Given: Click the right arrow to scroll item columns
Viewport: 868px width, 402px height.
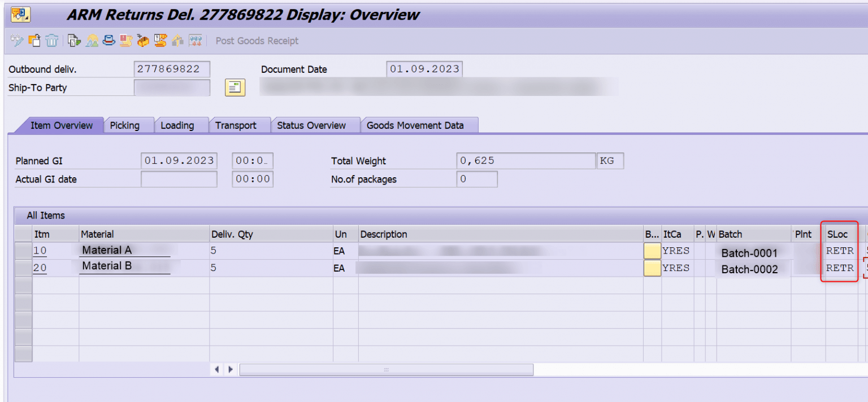Looking at the screenshot, I should [x=230, y=369].
